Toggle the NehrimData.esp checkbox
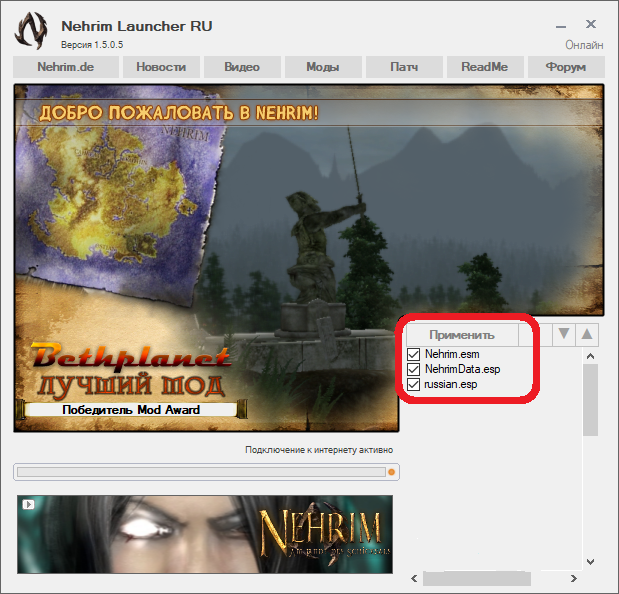This screenshot has height=594, width=619. [x=414, y=369]
